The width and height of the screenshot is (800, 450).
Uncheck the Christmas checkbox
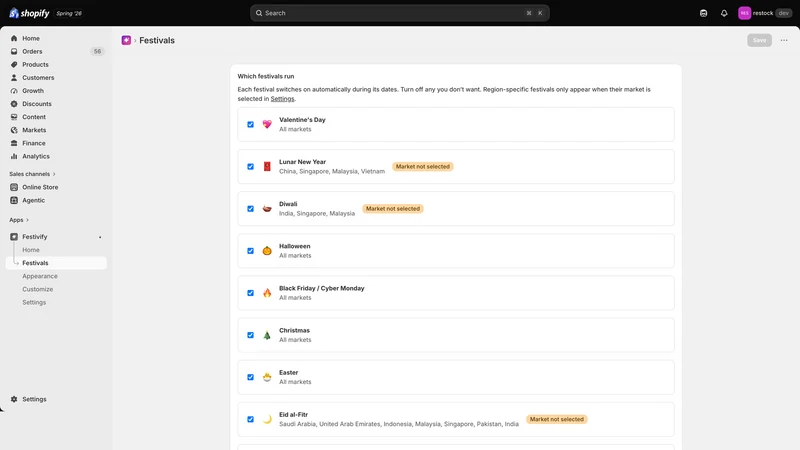click(x=251, y=335)
